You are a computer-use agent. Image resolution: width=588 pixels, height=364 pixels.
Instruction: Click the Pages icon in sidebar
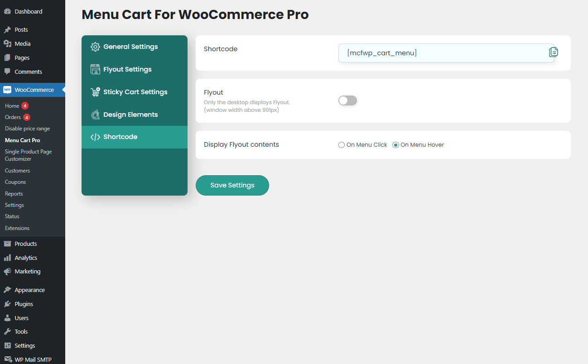tap(7, 57)
